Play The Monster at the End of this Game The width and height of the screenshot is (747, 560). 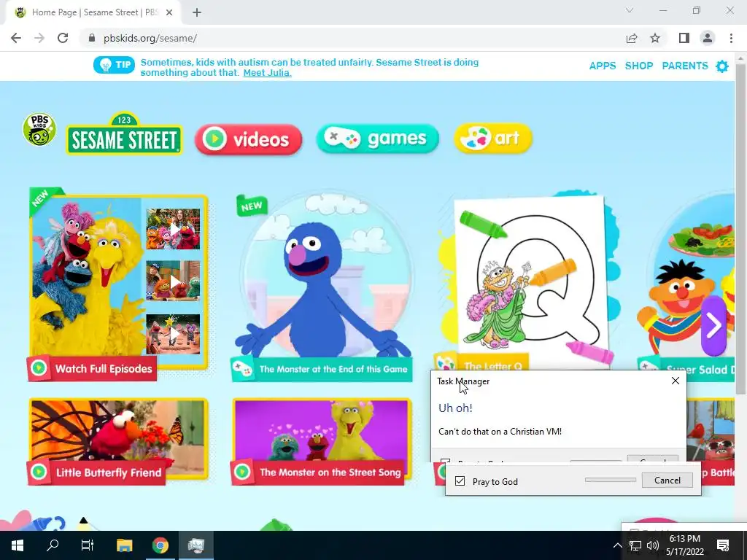point(323,286)
